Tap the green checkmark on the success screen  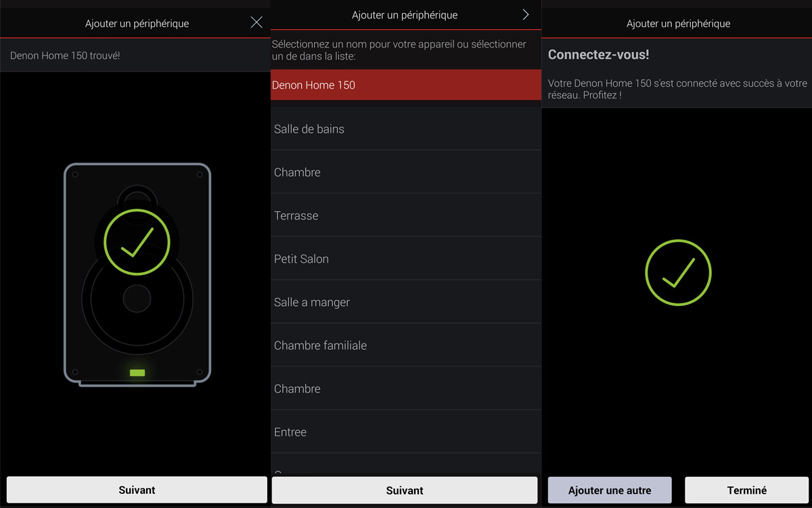(x=678, y=272)
